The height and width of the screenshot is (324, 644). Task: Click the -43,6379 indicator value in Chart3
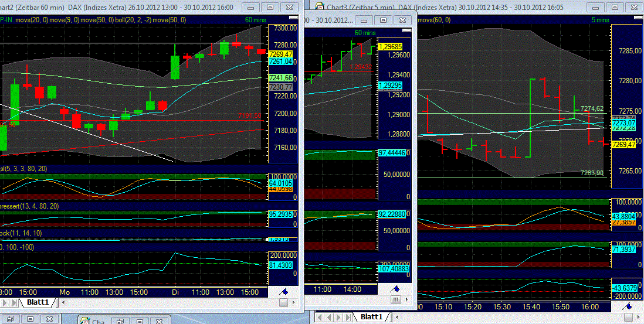pos(626,287)
